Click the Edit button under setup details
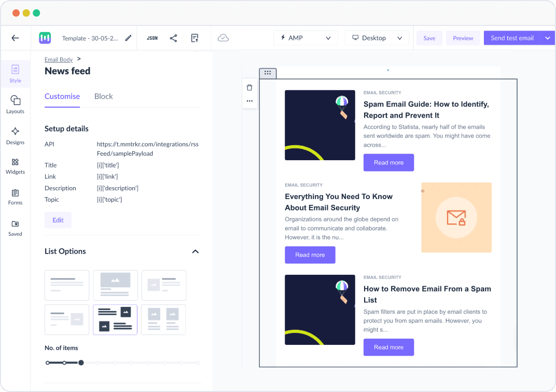Viewport: 556px width, 392px height. [x=58, y=220]
